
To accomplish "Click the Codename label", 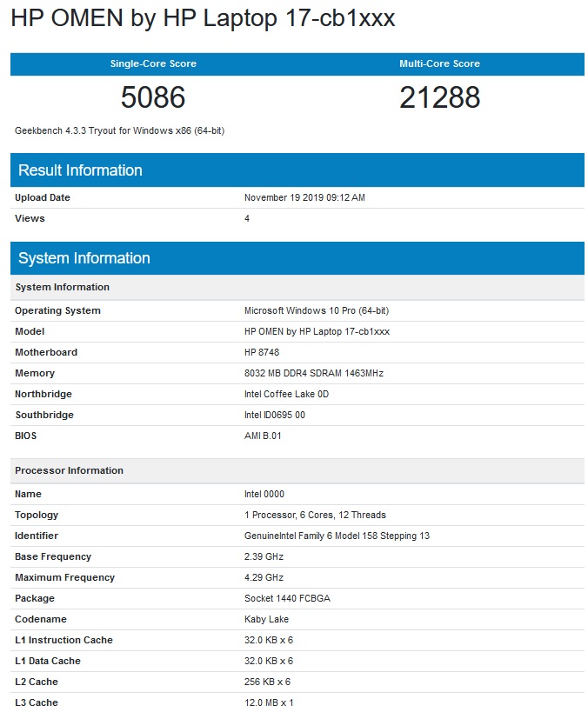I will click(x=41, y=619).
